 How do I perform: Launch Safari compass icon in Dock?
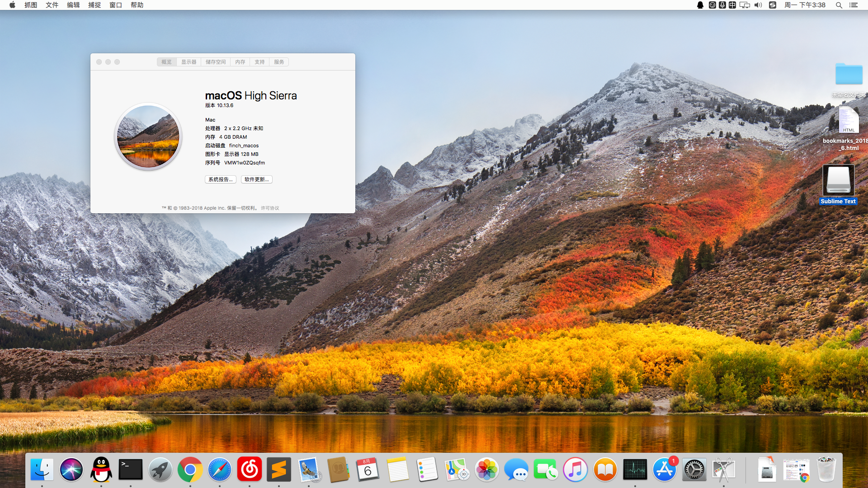[220, 470]
